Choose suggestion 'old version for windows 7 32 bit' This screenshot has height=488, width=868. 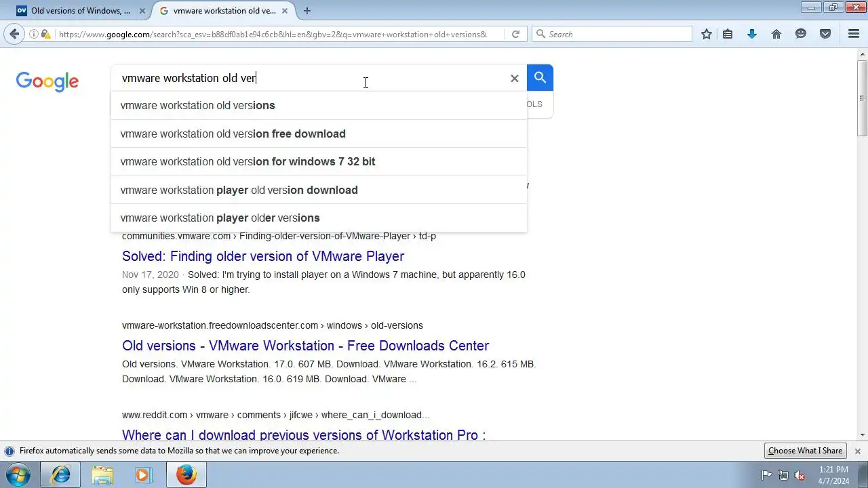319,161
